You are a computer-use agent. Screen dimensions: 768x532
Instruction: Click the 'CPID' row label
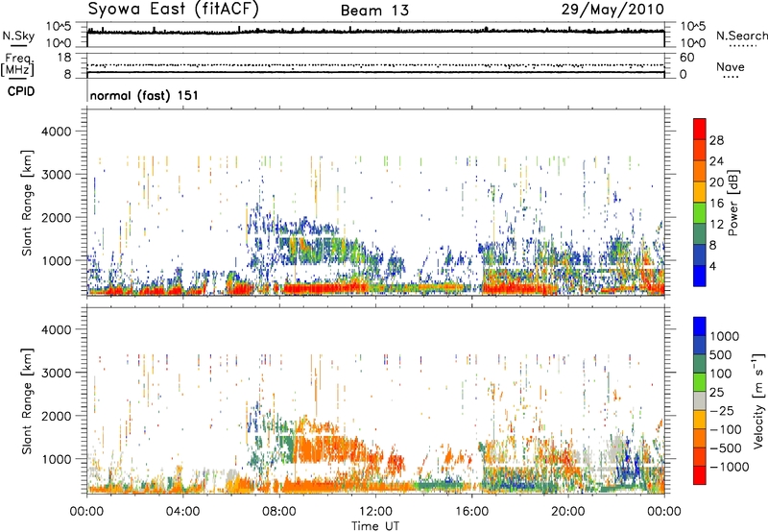[21, 91]
